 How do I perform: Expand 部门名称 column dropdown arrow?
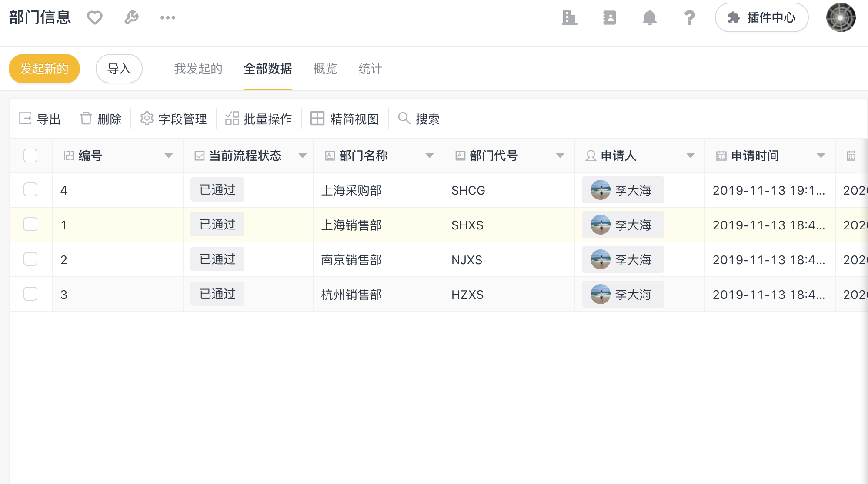[x=430, y=156]
